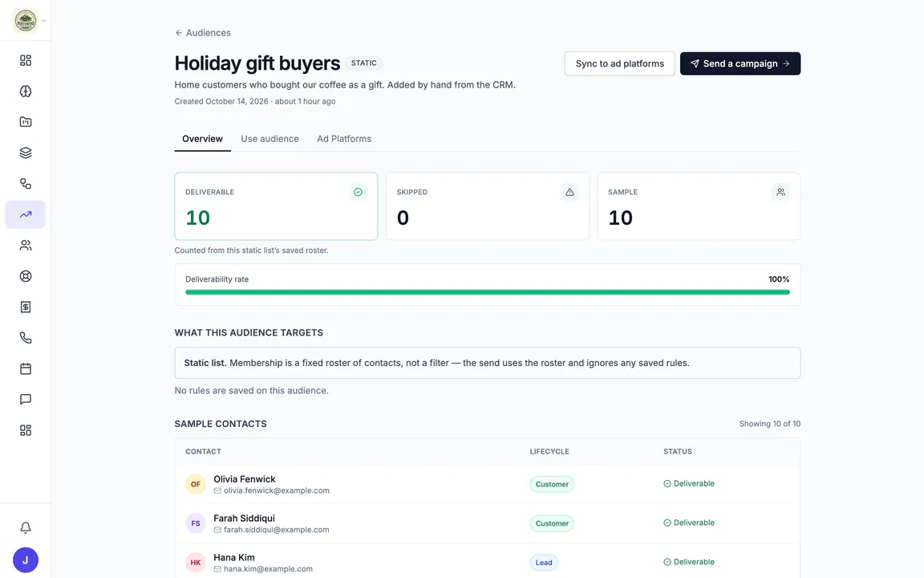
Task: Click Farah Siddiqui's FS avatar
Action: pos(196,523)
